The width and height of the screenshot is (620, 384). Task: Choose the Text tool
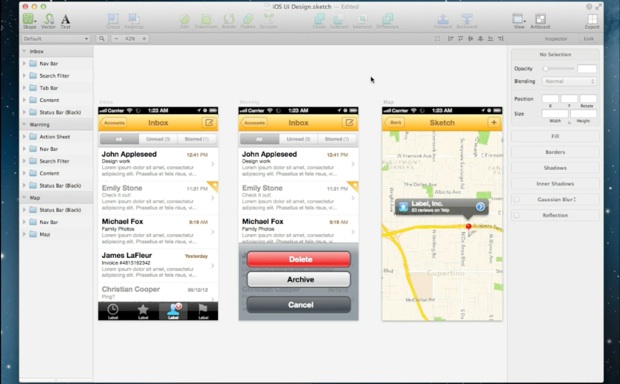[66, 21]
